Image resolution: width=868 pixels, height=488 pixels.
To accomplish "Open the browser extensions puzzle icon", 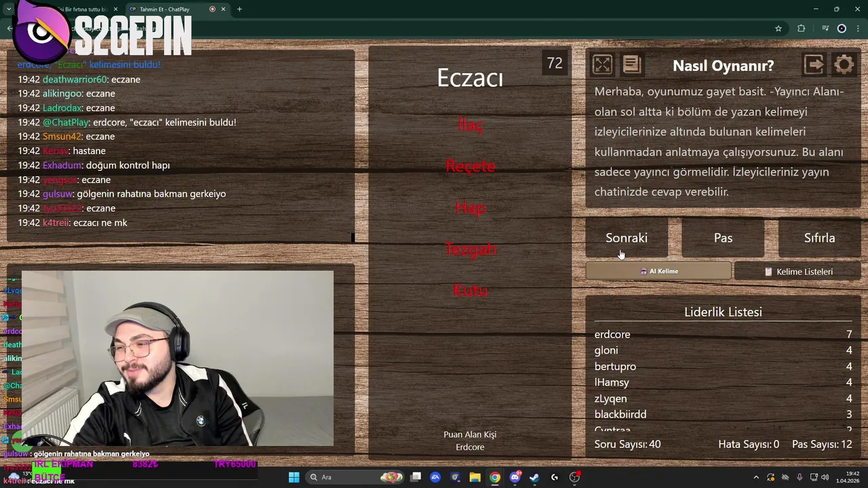I will (x=802, y=28).
